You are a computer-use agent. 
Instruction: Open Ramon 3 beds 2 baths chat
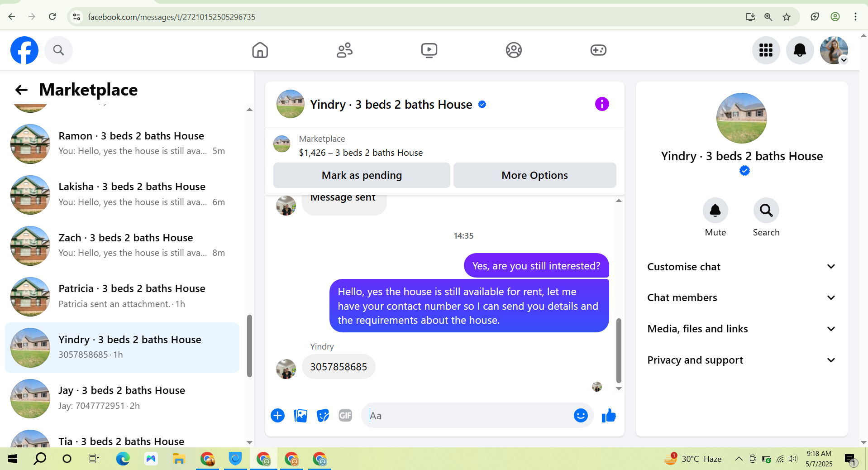(122, 144)
